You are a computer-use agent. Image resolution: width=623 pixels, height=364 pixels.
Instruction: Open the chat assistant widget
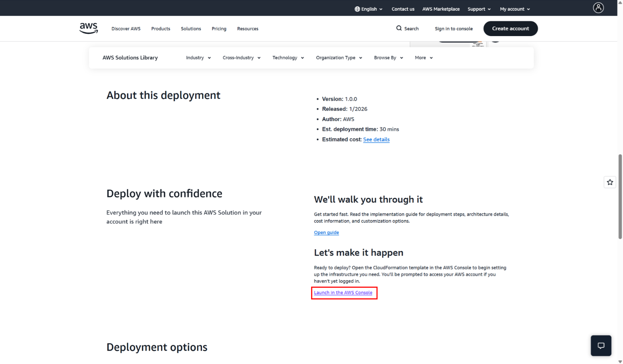[601, 345]
